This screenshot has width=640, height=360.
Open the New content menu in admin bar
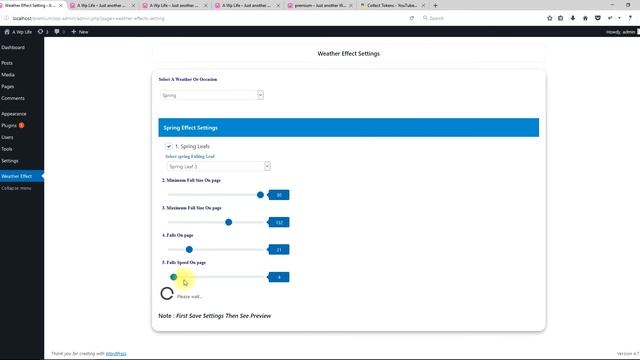(x=80, y=31)
